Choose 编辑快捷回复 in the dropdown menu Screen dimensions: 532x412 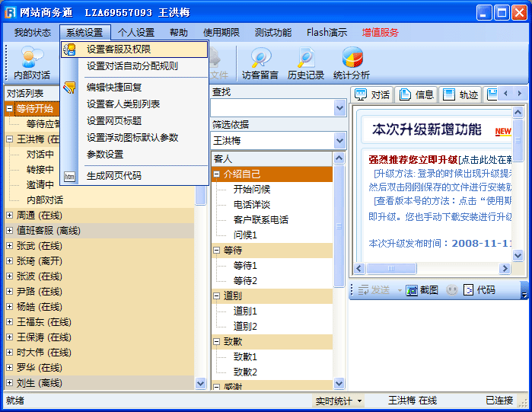pos(113,88)
